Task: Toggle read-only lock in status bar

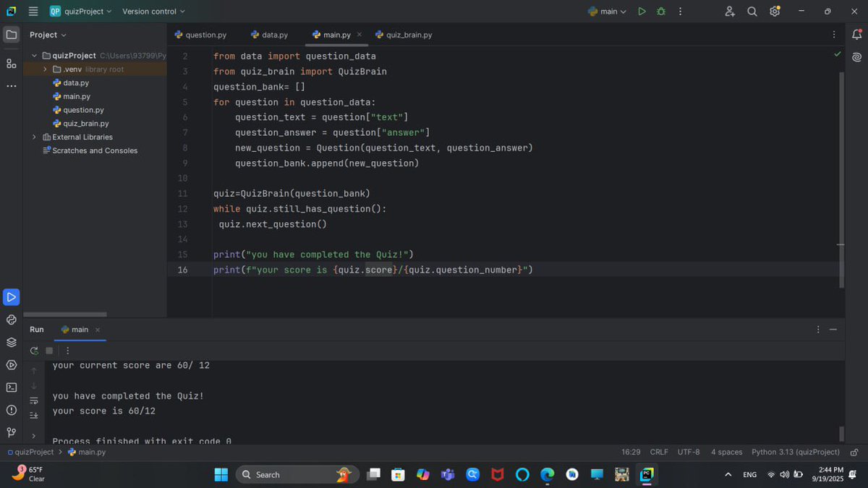Action: tap(854, 452)
